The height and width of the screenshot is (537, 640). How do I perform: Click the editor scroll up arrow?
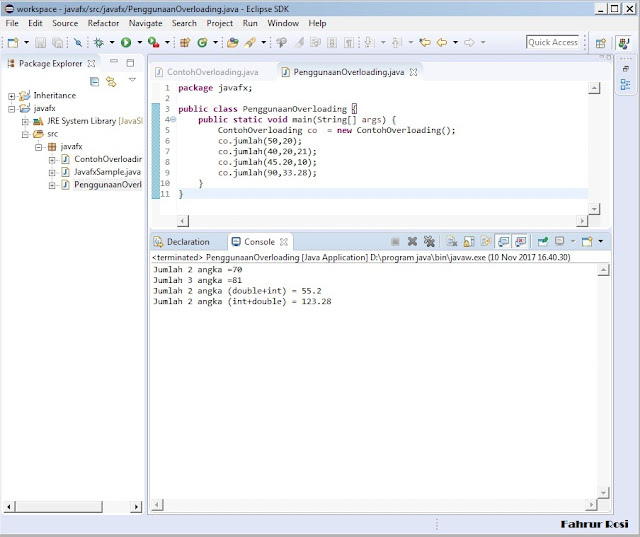[x=594, y=88]
